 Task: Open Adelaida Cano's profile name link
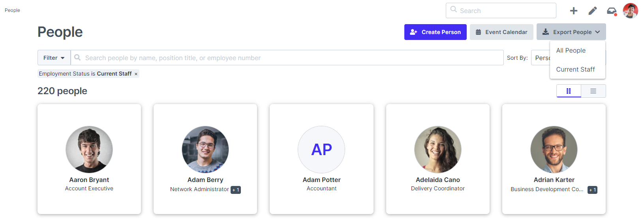[x=437, y=180]
